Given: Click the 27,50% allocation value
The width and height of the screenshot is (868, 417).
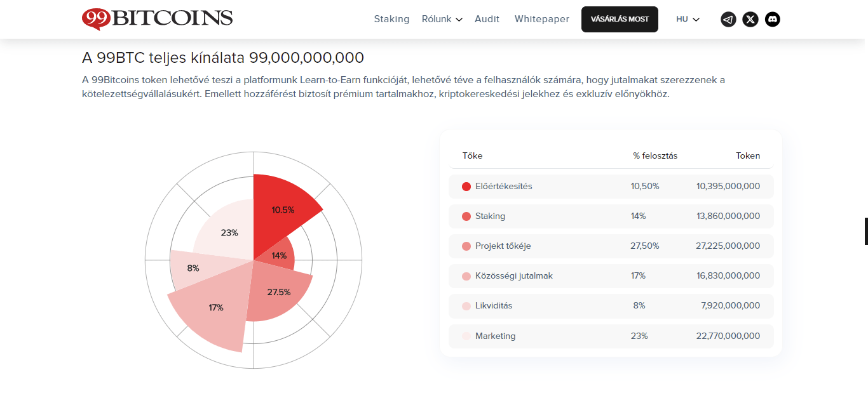Looking at the screenshot, I should (x=645, y=246).
